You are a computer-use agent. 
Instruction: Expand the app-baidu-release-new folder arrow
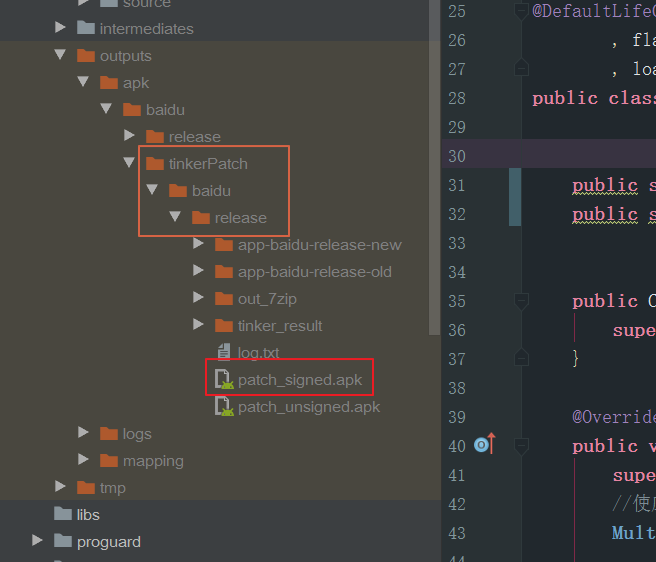tap(199, 245)
